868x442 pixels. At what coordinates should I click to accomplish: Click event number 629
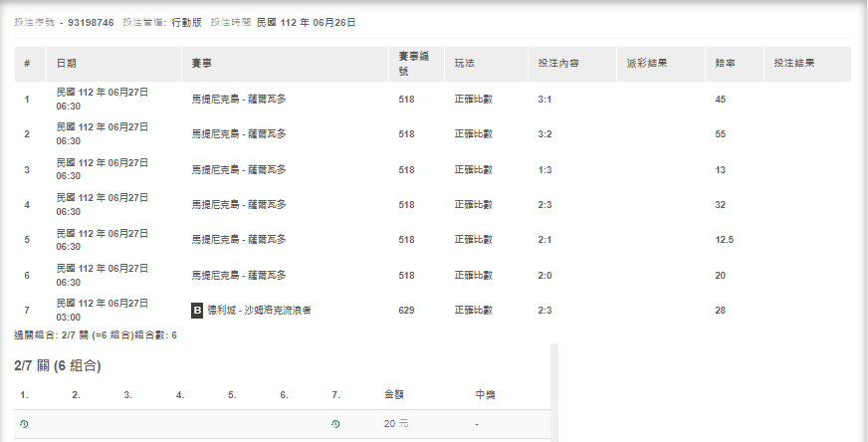pyautogui.click(x=406, y=311)
